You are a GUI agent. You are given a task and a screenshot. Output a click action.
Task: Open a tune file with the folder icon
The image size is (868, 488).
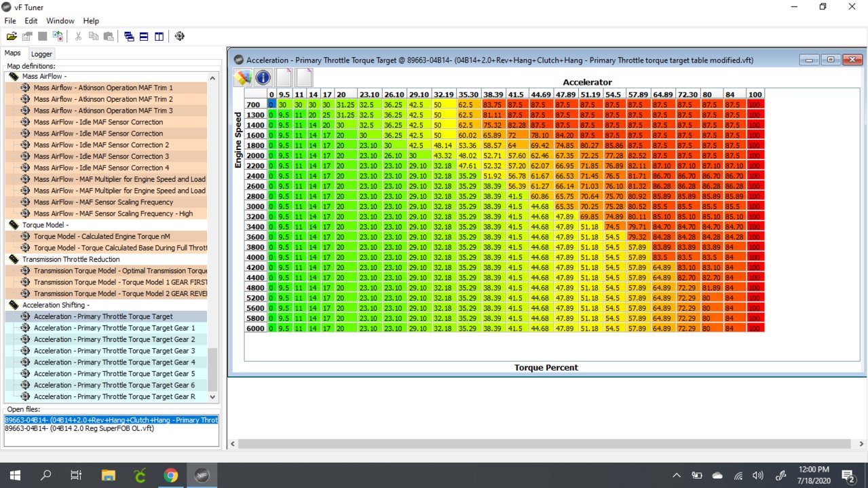[x=12, y=36]
